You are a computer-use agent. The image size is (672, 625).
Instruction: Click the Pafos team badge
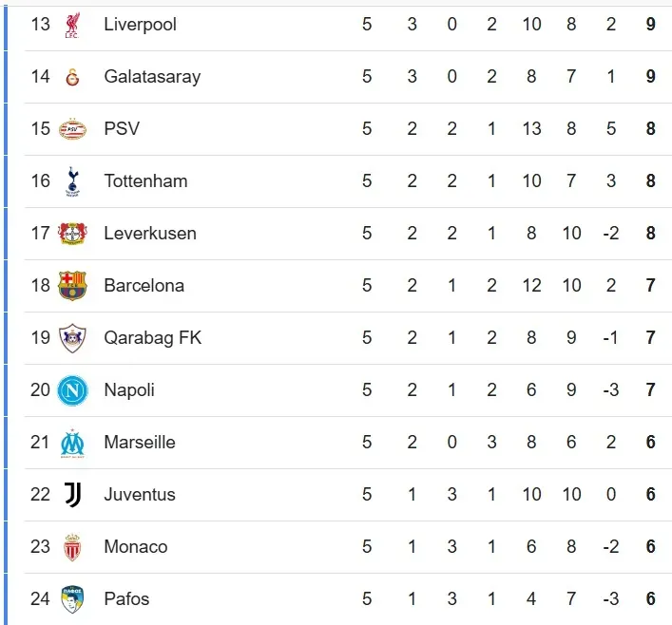click(72, 599)
